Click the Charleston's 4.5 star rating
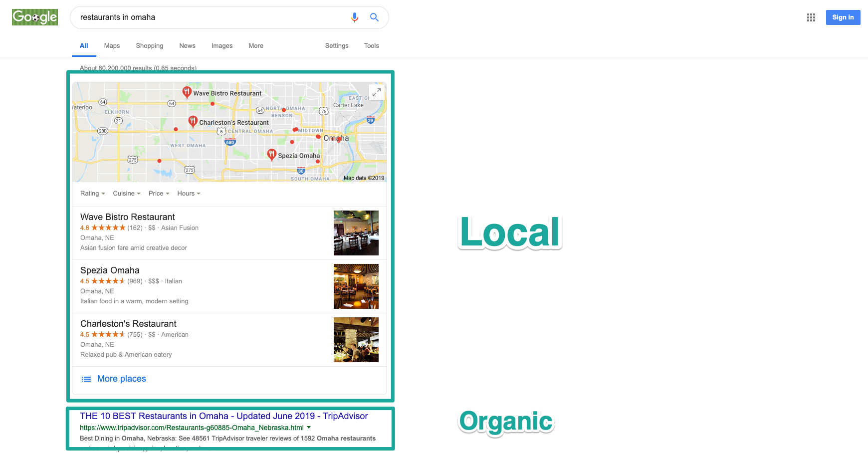The width and height of the screenshot is (868, 453). click(x=103, y=335)
